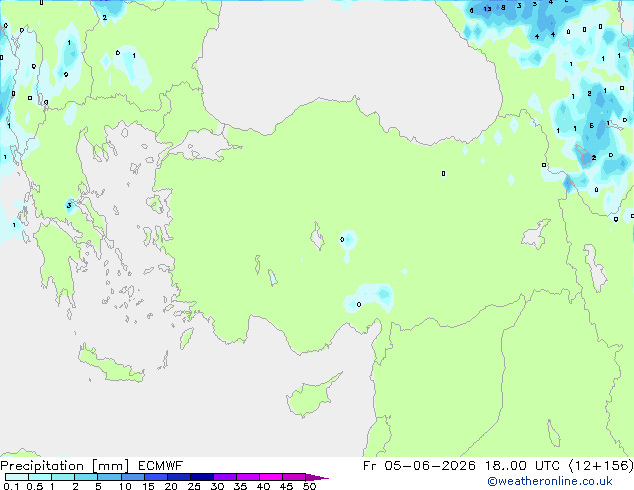
Task: Select the 45–50 mm legend color box
Action: (294, 477)
